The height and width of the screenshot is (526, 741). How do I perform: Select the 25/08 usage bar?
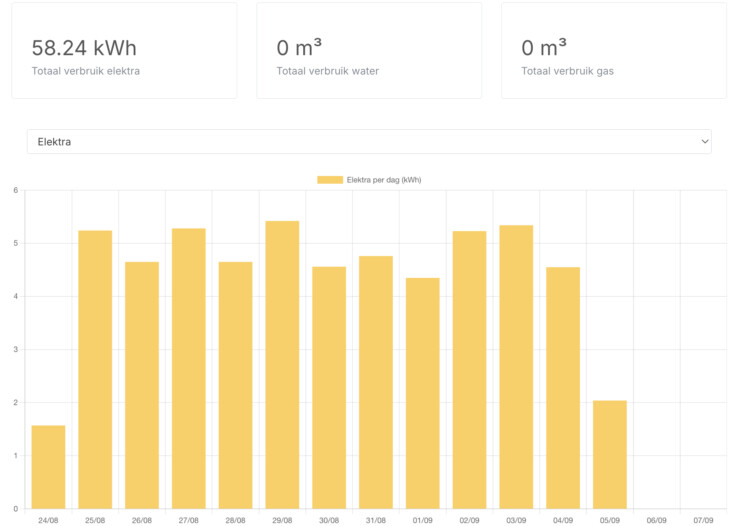coord(95,370)
